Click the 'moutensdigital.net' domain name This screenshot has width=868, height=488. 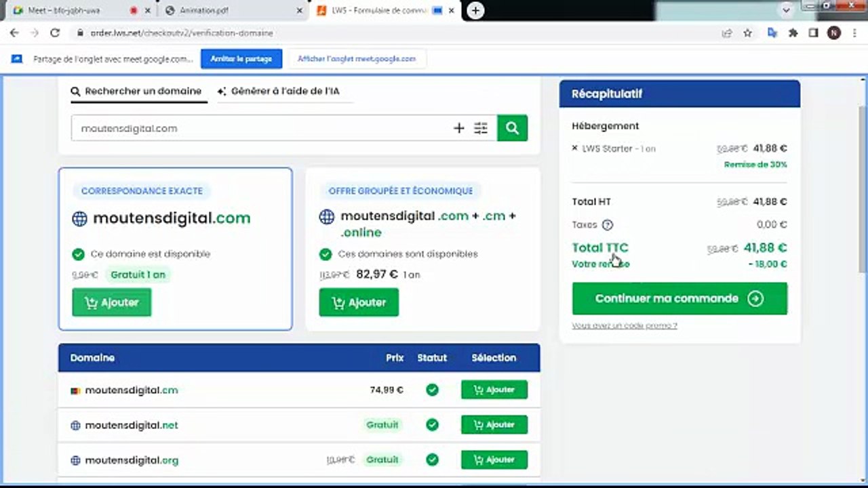132,426
